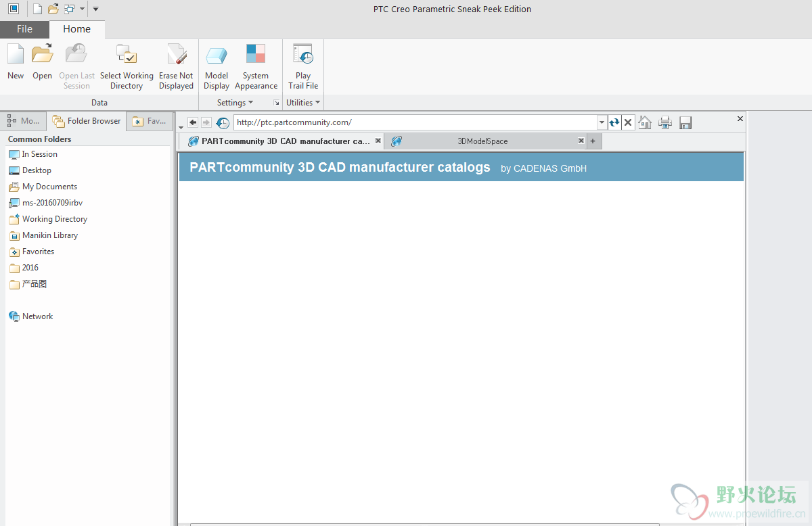Add a new browser tab
Viewport: 812px width, 526px height.
[x=593, y=141]
